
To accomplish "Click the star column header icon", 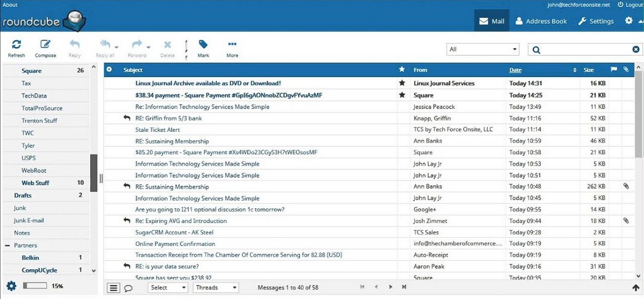I will click(x=402, y=70).
